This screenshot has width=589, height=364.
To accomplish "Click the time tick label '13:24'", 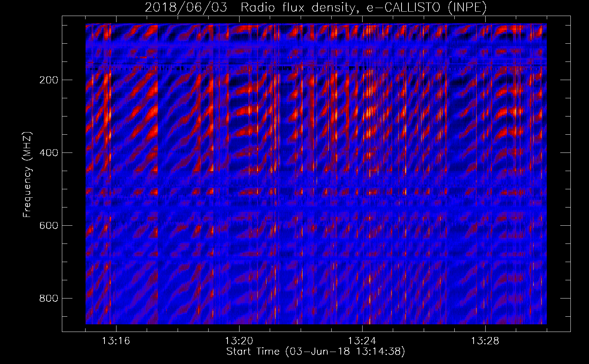I will click(x=362, y=341).
